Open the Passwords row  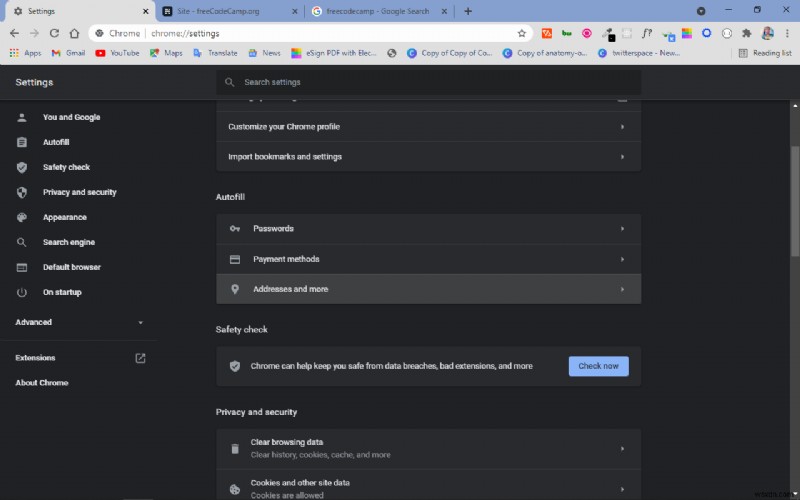pos(429,229)
